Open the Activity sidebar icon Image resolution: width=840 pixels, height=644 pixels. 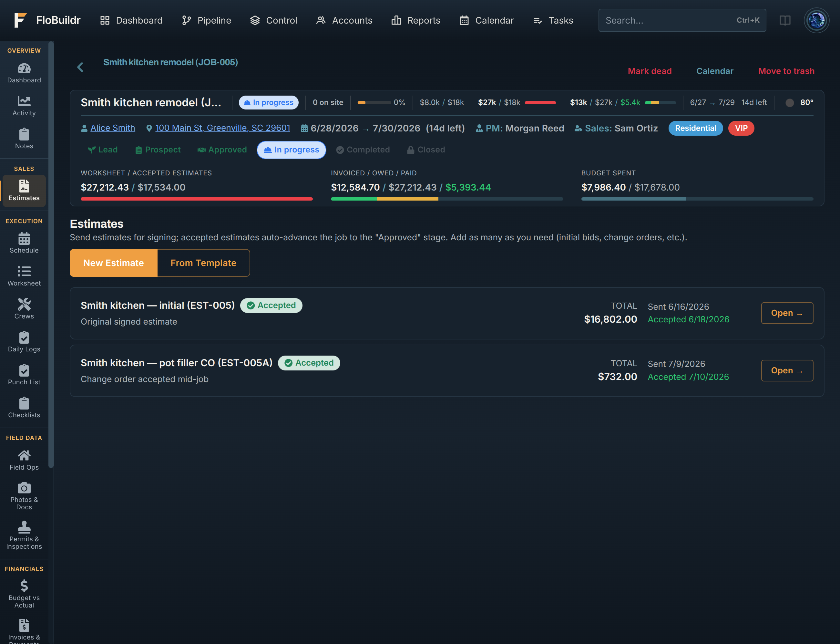coord(24,106)
